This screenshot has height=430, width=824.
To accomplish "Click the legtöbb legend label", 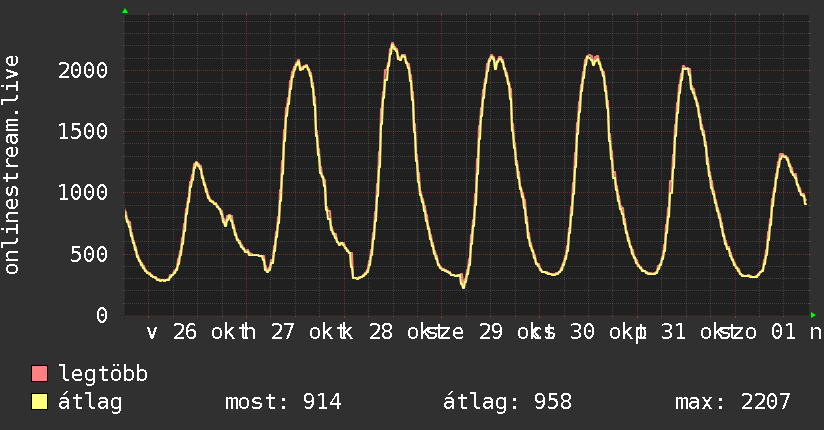I will pos(103,373).
